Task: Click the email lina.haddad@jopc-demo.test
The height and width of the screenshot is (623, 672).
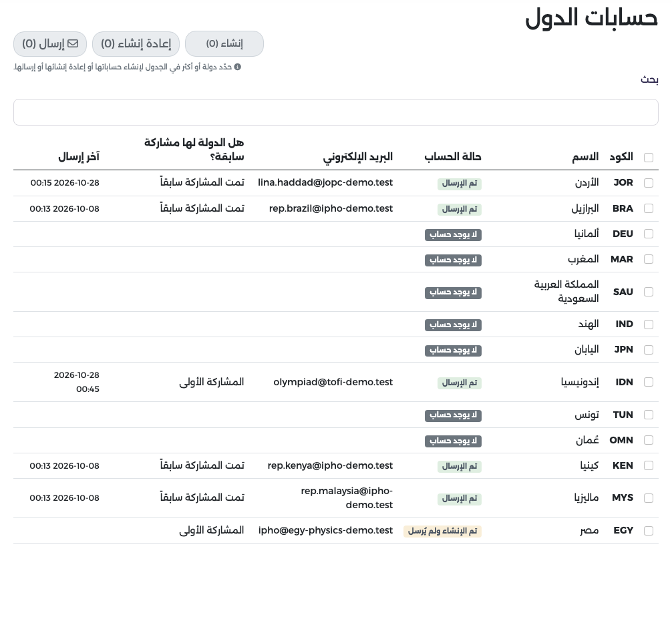Action: [325, 182]
